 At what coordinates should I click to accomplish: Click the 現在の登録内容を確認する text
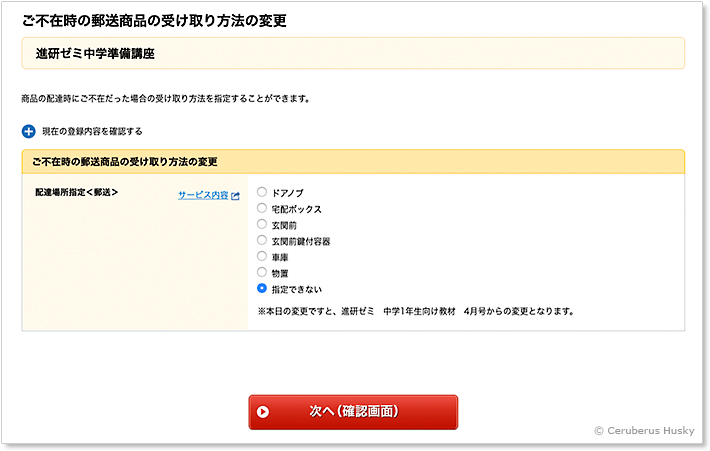point(92,131)
